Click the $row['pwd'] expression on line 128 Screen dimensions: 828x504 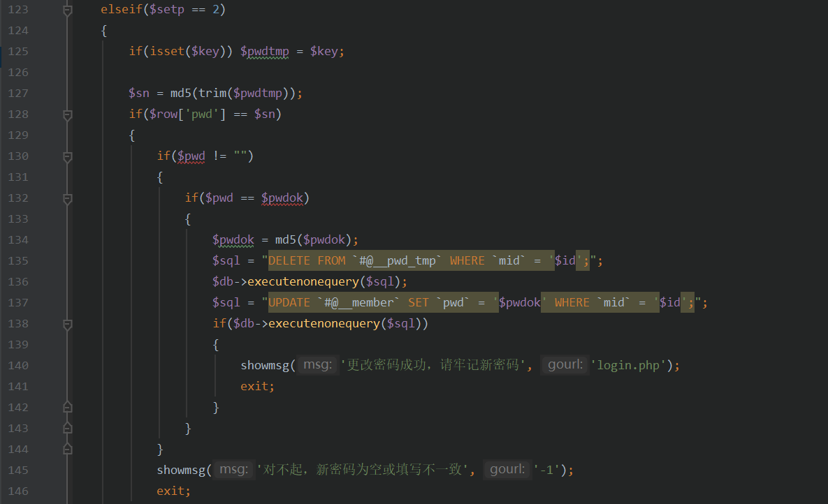coord(187,114)
